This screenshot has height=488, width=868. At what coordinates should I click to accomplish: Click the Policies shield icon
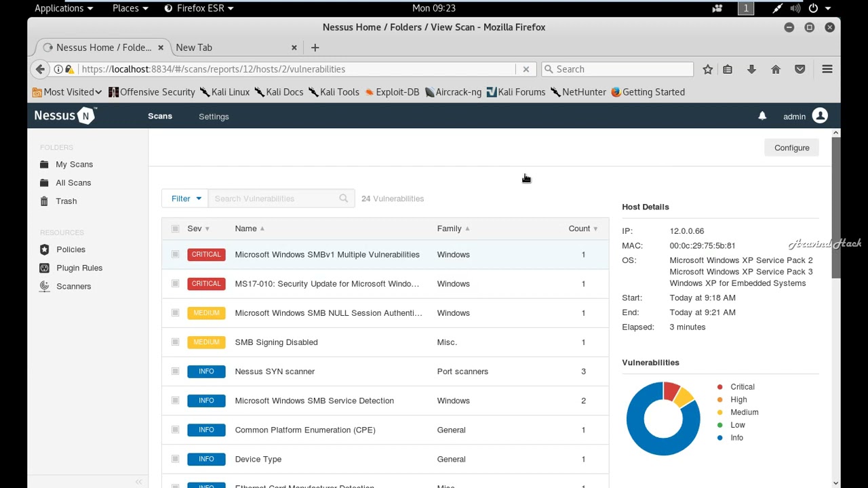tap(44, 249)
